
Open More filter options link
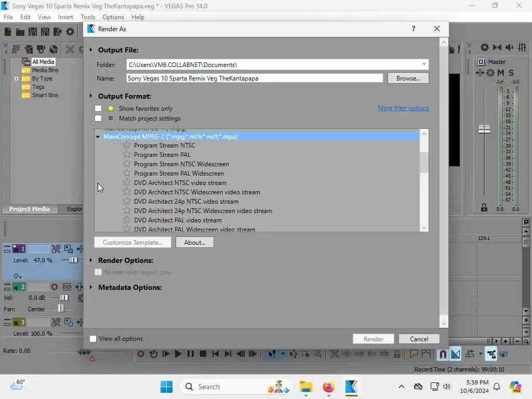tap(403, 108)
